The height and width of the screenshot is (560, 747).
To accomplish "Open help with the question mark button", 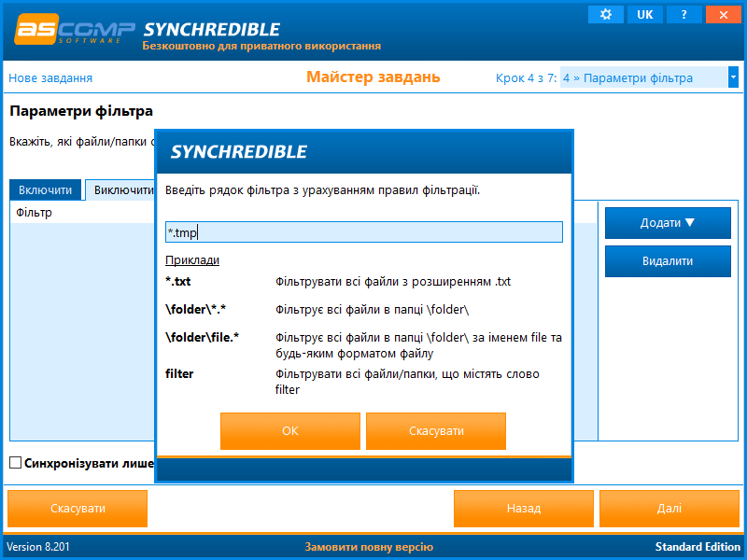I will tap(684, 14).
